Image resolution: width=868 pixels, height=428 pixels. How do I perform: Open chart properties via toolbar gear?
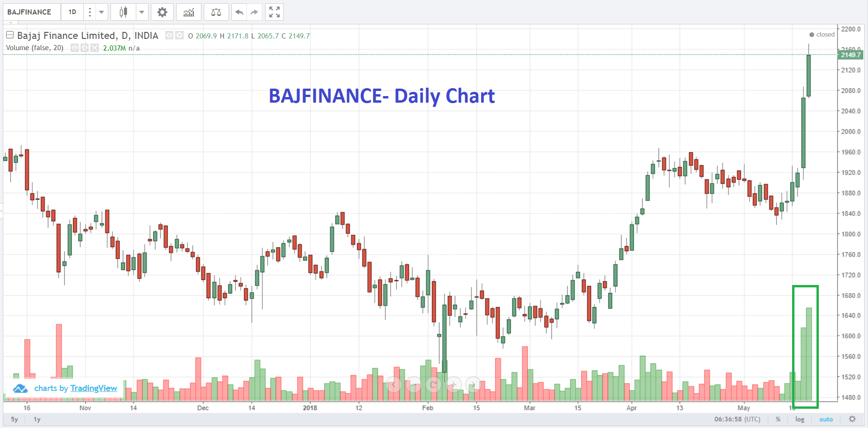(x=162, y=12)
